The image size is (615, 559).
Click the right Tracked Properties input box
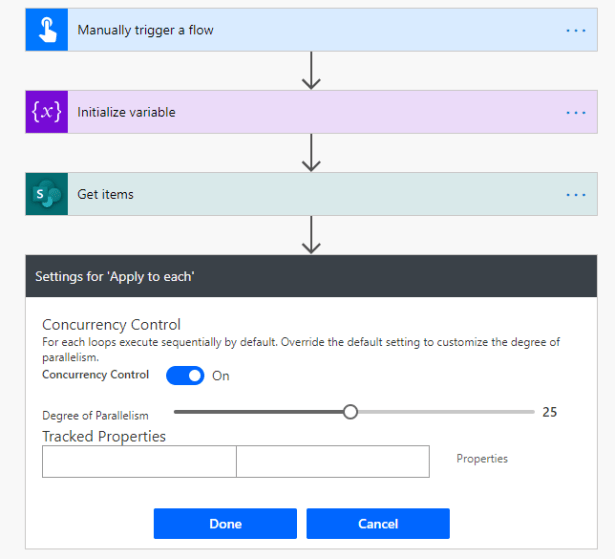332,461
